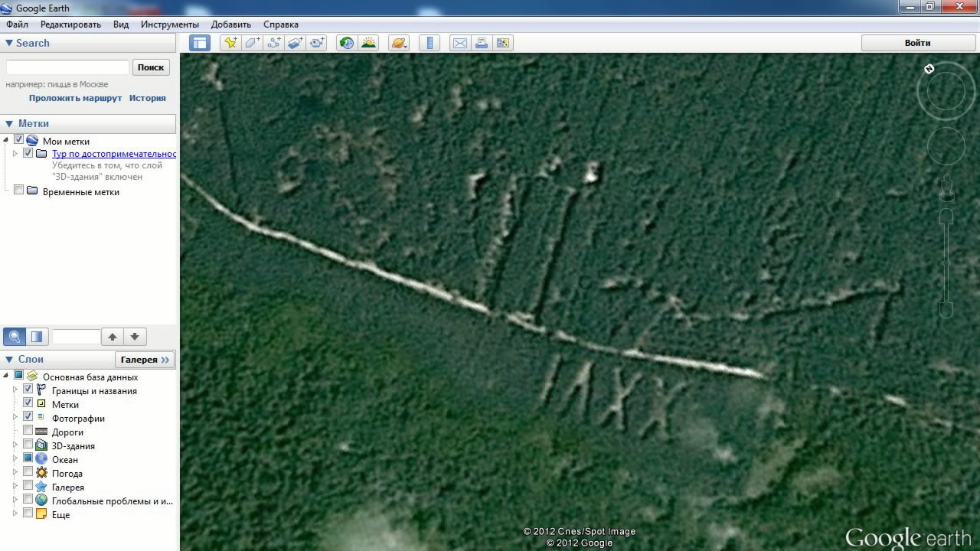Image resolution: width=980 pixels, height=551 pixels.
Task: Collapse the Метки panel
Action: point(9,123)
